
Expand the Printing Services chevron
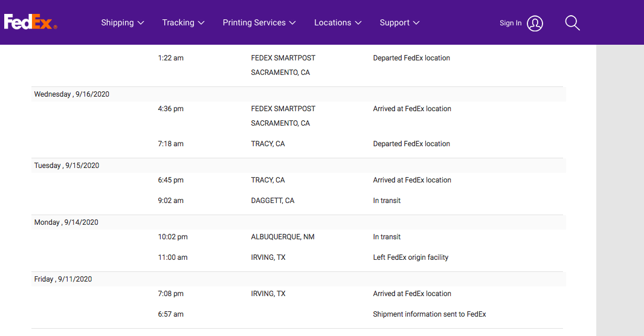click(292, 23)
